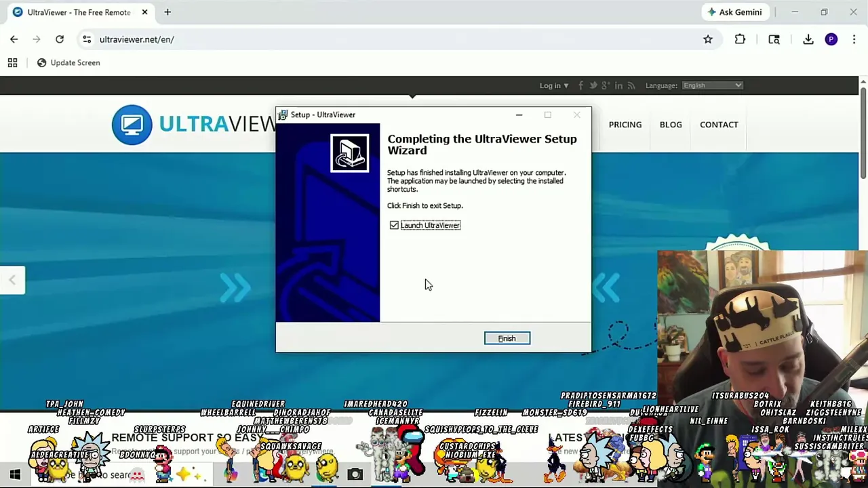Open the UltraViewer Facebook icon
This screenshot has height=488, width=868.
[x=581, y=85]
